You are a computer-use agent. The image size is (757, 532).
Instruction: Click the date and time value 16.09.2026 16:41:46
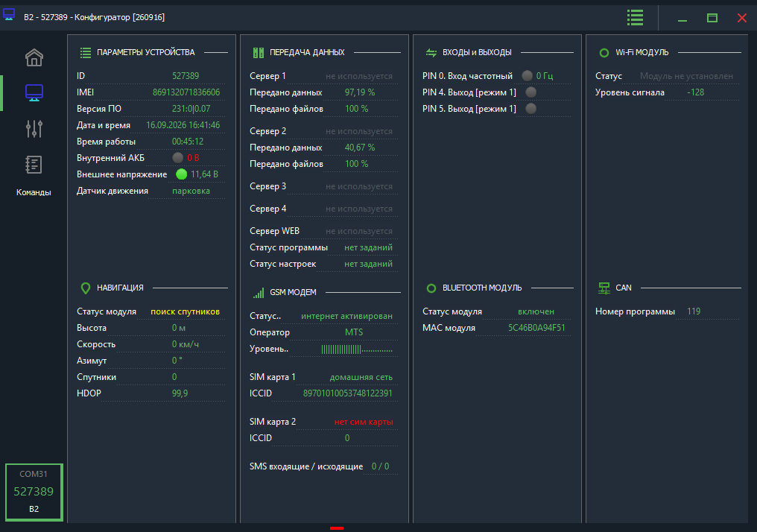point(183,125)
